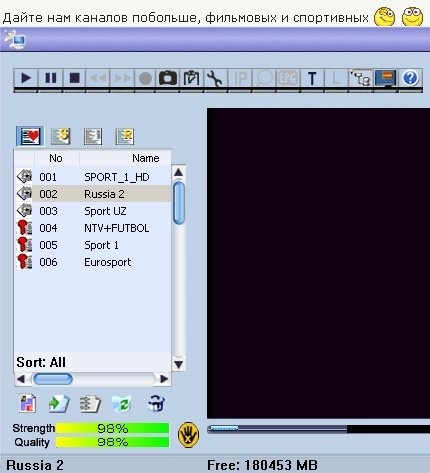The height and width of the screenshot is (473, 430).
Task: Click the vertical scrollbar thumb of channel list
Action: [x=179, y=203]
